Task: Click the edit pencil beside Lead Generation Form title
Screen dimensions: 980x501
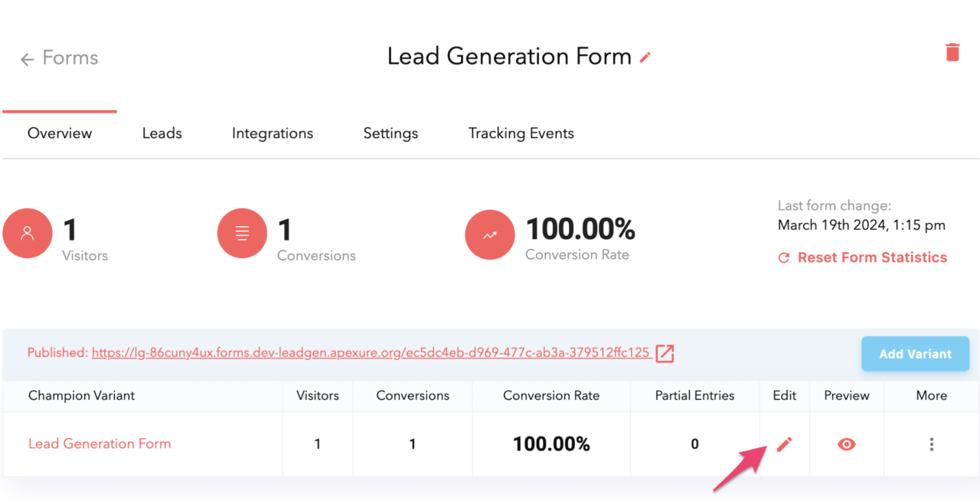Action: pyautogui.click(x=645, y=57)
